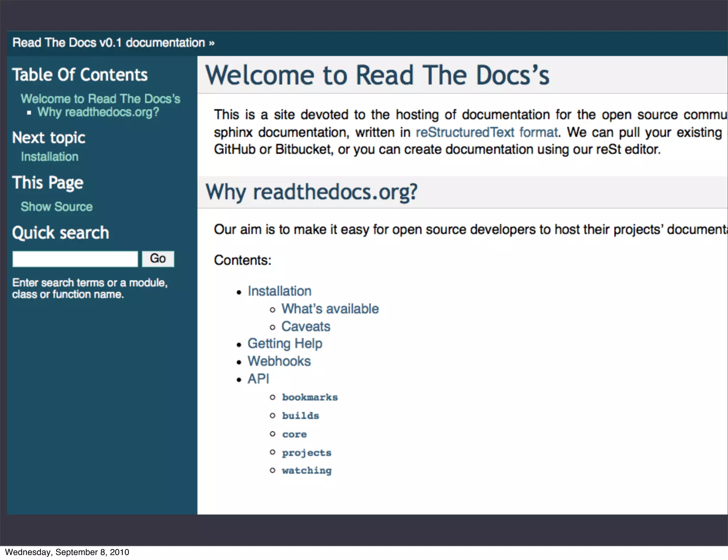Open the projects API module link

click(306, 453)
